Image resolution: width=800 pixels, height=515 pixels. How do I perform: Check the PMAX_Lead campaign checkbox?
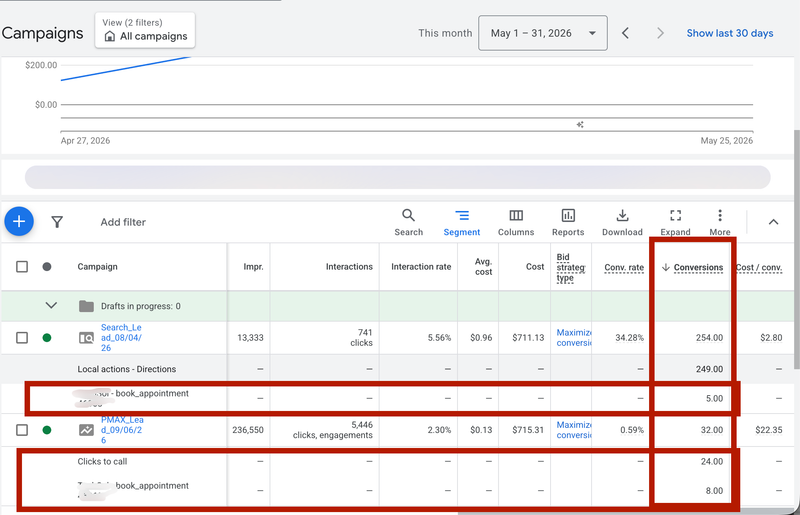22,430
